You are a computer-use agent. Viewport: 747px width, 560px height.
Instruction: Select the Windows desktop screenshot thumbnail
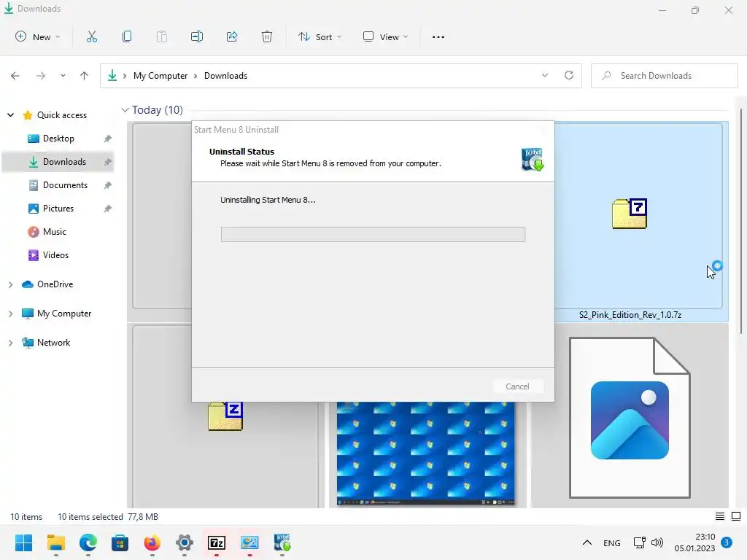425,453
